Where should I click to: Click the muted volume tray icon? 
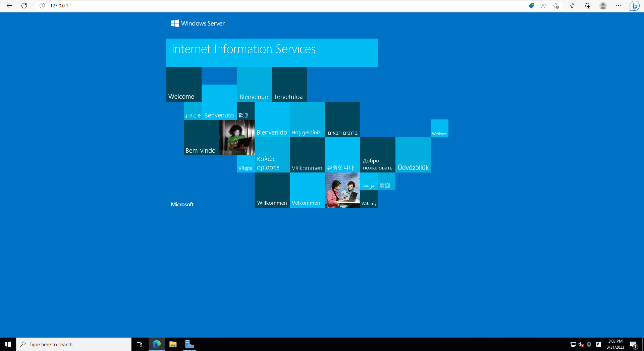pos(581,344)
